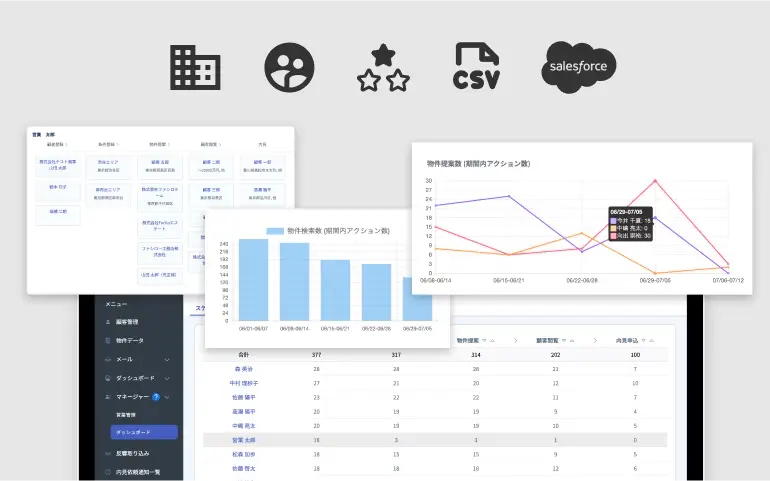Click the 物件データ sidebar icon
Image resolution: width=770 pixels, height=481 pixels.
(108, 341)
